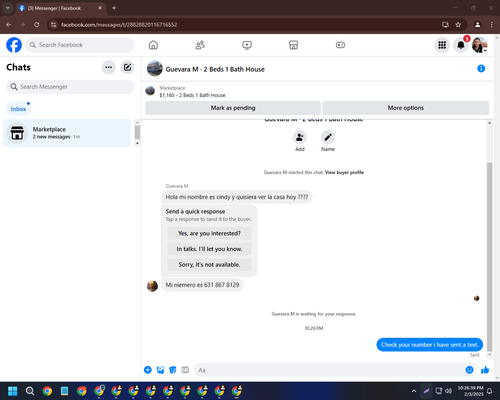Viewport: 500px width, 400px height.
Task: Show hidden system tray icons
Action: (x=414, y=391)
